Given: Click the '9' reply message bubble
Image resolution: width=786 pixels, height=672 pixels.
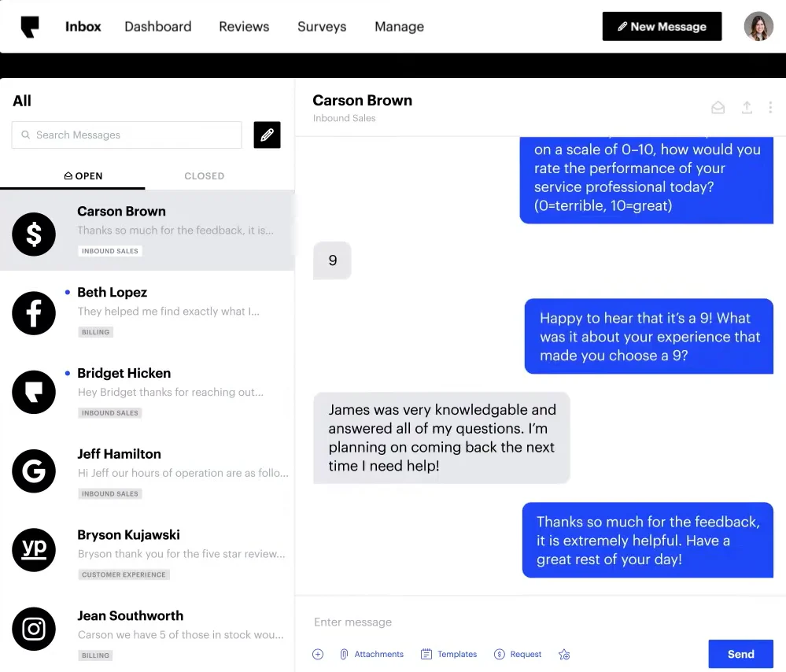Looking at the screenshot, I should [332, 260].
